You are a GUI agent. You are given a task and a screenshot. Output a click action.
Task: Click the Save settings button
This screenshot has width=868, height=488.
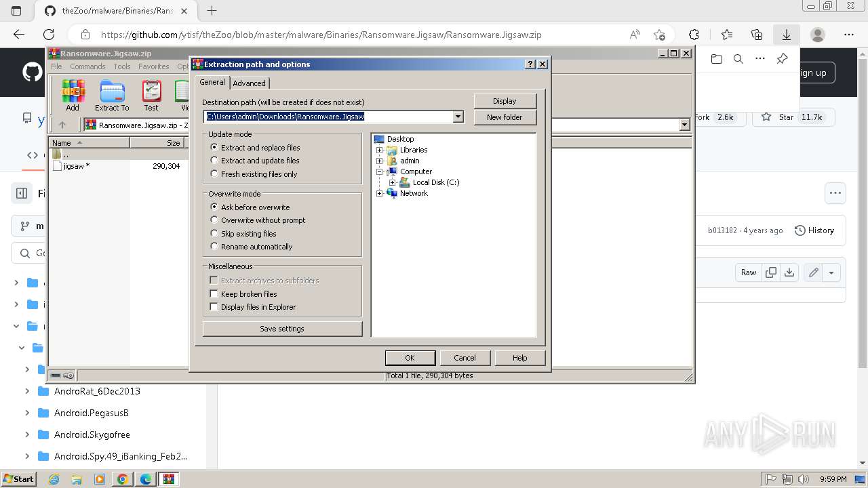coord(282,329)
